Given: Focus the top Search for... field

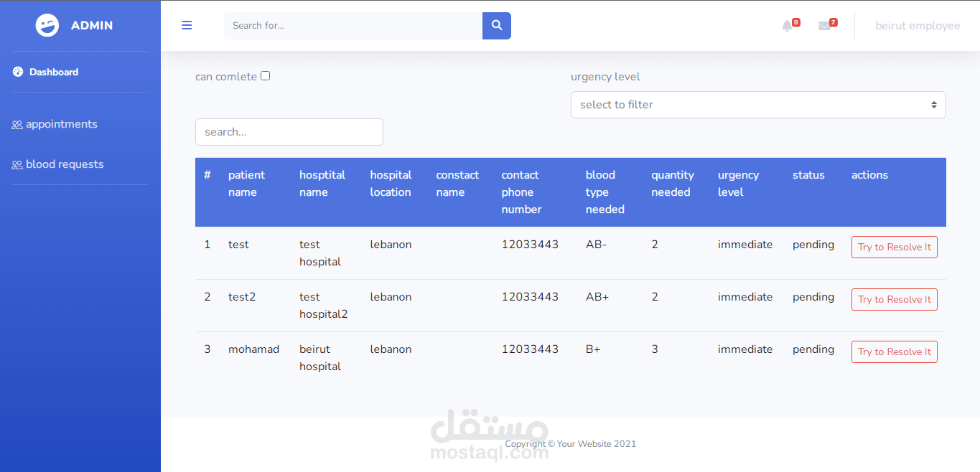Looking at the screenshot, I should click(353, 26).
